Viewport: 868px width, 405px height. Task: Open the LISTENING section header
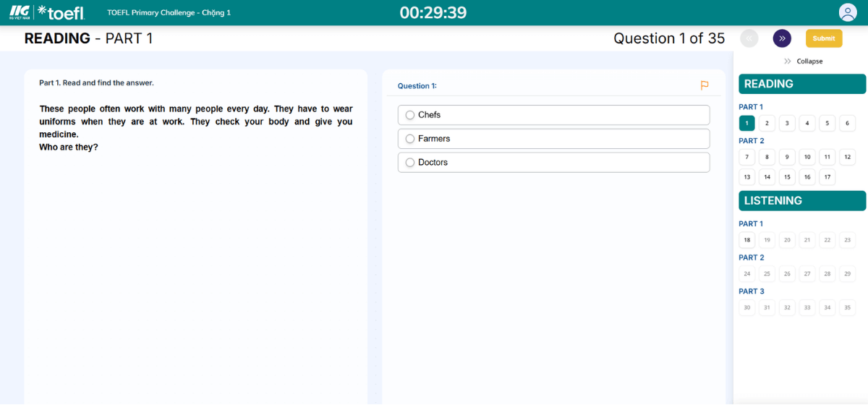801,201
